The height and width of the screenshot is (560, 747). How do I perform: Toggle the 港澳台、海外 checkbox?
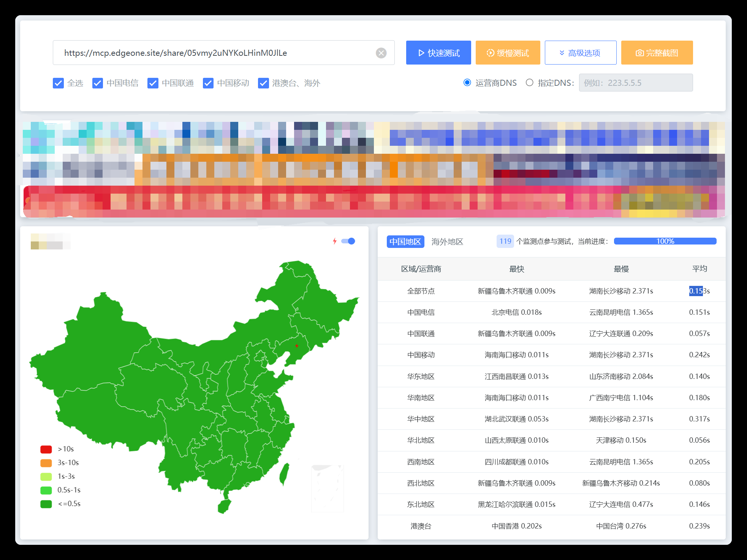[263, 83]
